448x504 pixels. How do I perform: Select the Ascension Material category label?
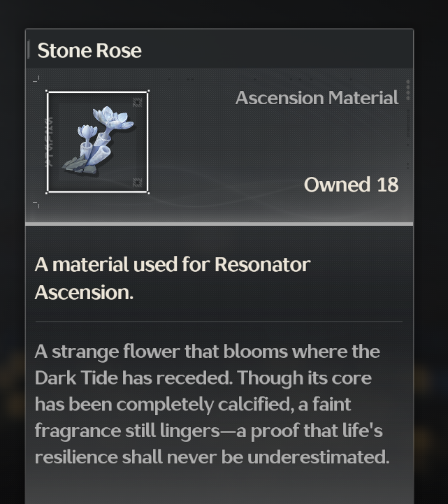point(317,98)
